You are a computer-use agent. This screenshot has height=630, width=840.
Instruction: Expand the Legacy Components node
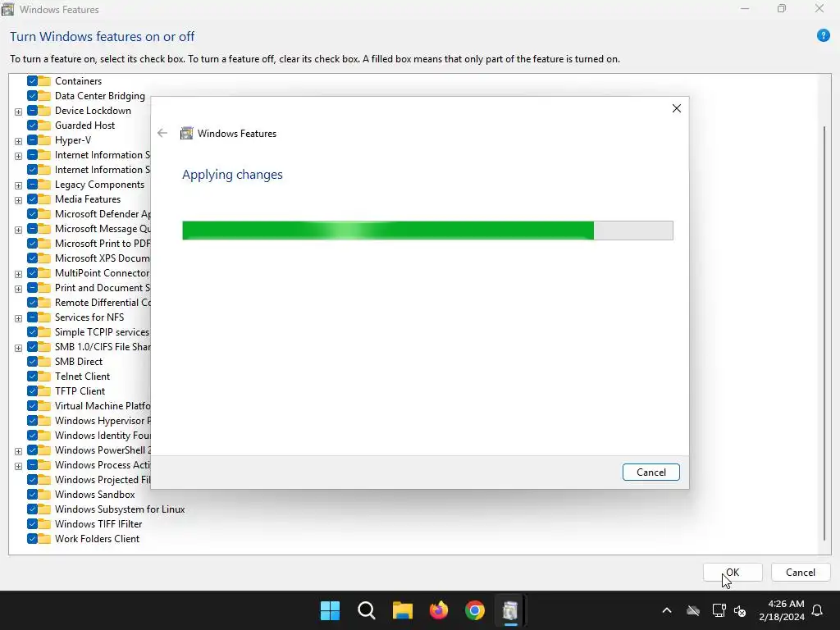[18, 185]
